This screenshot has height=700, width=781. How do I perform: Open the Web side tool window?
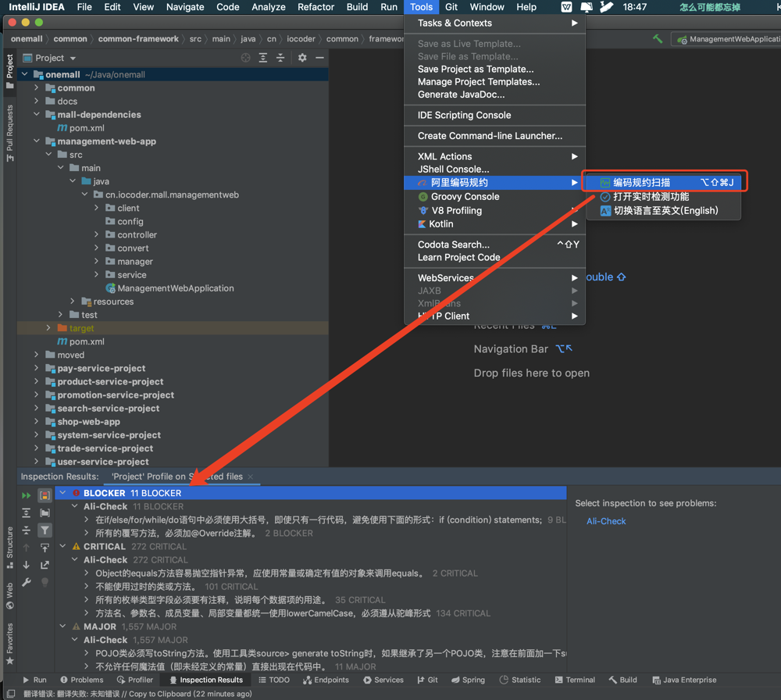[9, 596]
